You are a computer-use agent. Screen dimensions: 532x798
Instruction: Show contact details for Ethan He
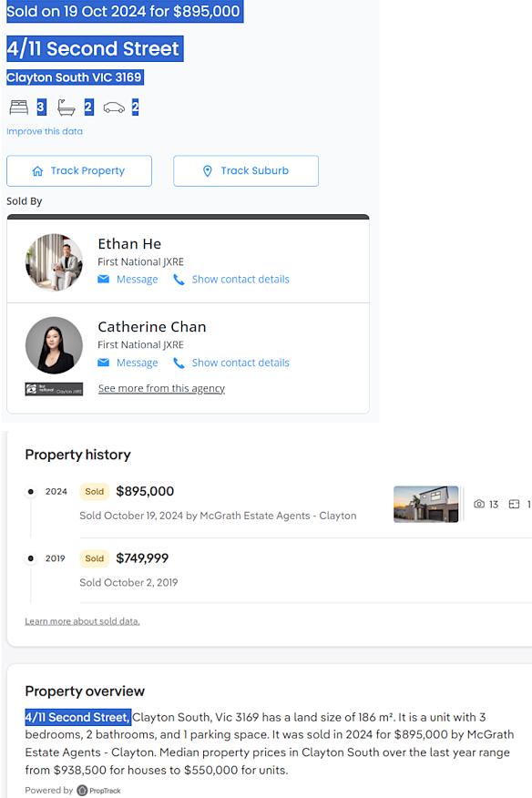(240, 280)
